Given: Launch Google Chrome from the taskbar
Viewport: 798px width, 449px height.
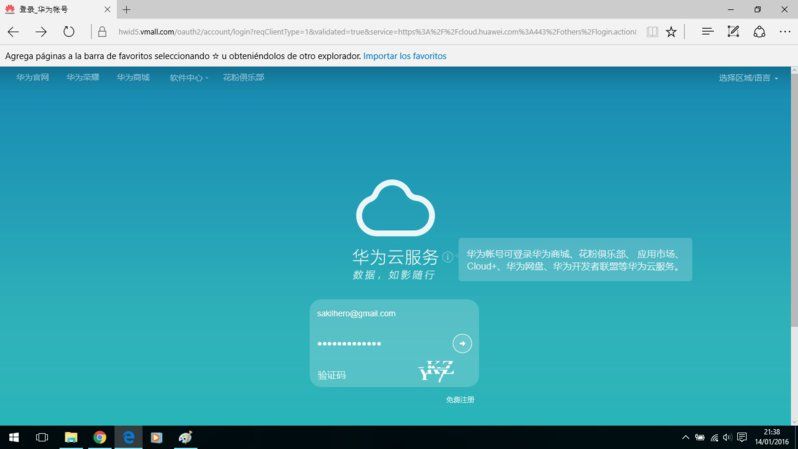Looking at the screenshot, I should pyautogui.click(x=100, y=437).
